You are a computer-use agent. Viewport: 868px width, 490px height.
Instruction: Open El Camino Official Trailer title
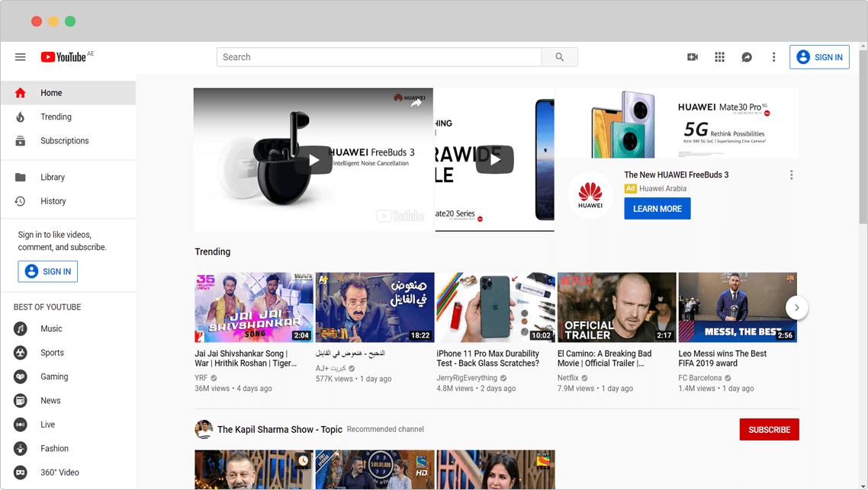605,358
